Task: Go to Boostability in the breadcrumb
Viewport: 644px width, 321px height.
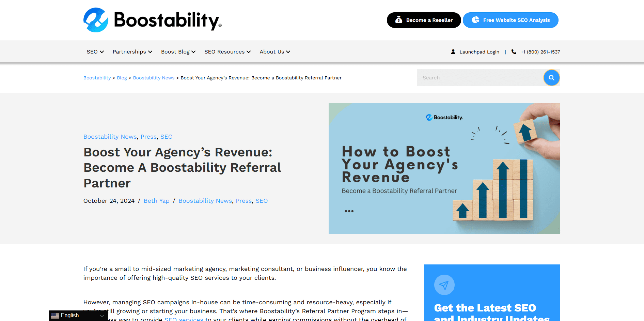Action: [x=97, y=78]
